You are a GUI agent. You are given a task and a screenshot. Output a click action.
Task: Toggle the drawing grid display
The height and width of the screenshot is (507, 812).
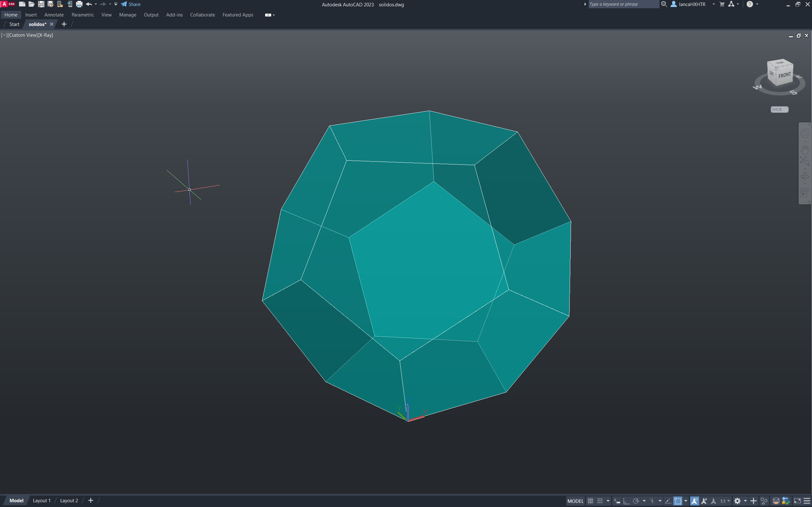(590, 501)
